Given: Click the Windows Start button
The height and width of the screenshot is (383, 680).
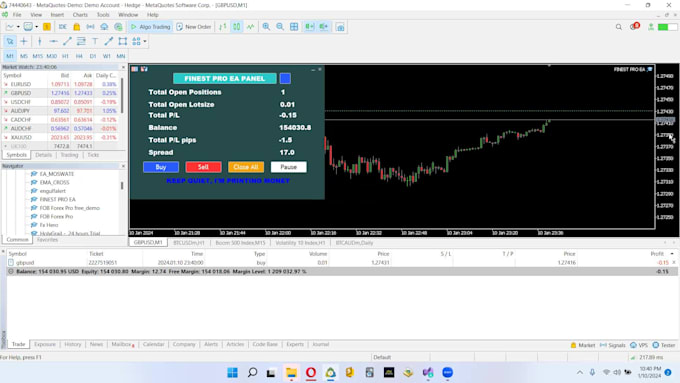Looking at the screenshot, I should pyautogui.click(x=232, y=373).
